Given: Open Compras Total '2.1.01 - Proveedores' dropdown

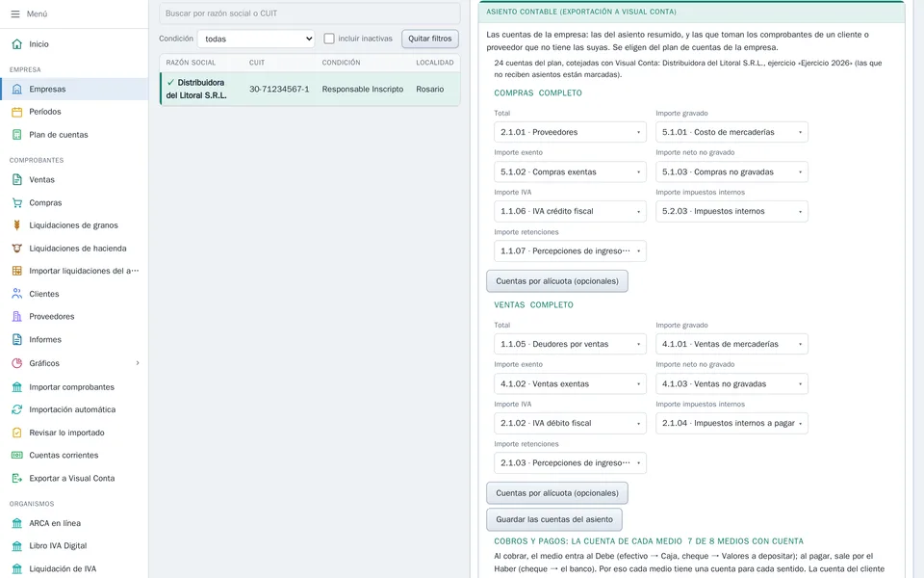Looking at the screenshot, I should coord(570,132).
